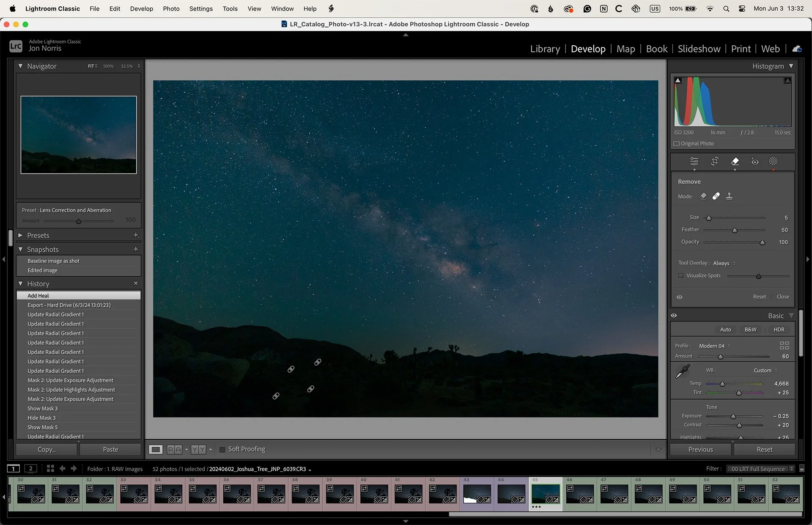
Task: Choose the Clone stamp remove mode
Action: coord(729,196)
